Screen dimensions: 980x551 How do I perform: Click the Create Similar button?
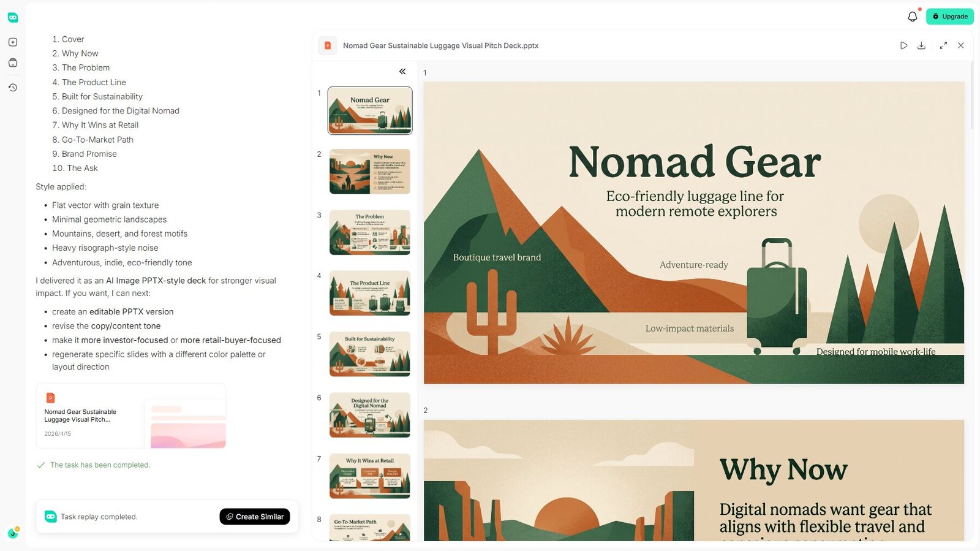click(255, 517)
